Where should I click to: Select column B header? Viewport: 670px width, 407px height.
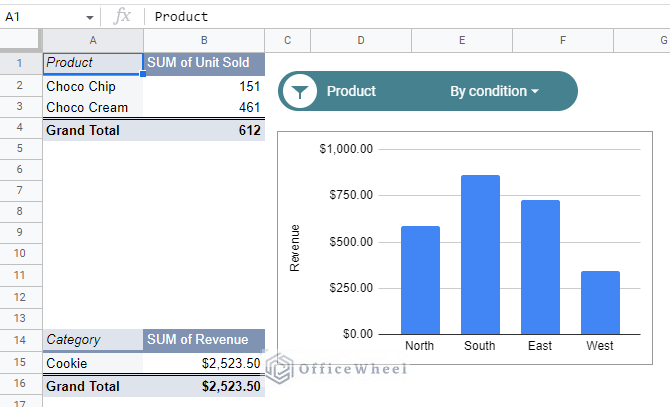point(204,41)
